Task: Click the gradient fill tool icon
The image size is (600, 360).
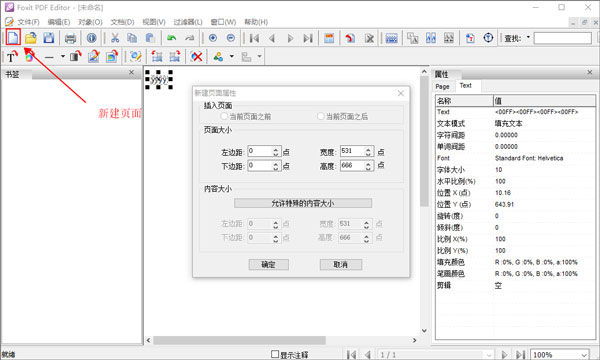Action: [x=76, y=57]
